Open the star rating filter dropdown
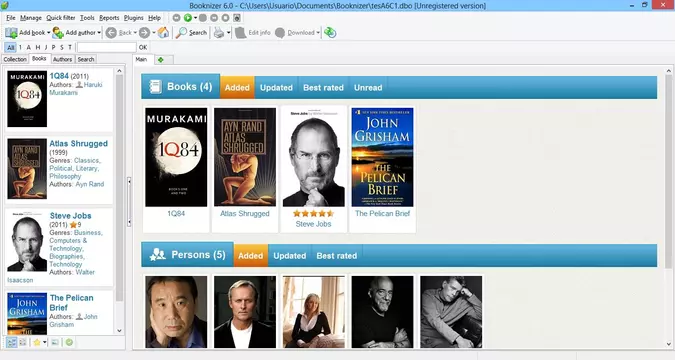This screenshot has width=675, height=360. tap(44, 342)
